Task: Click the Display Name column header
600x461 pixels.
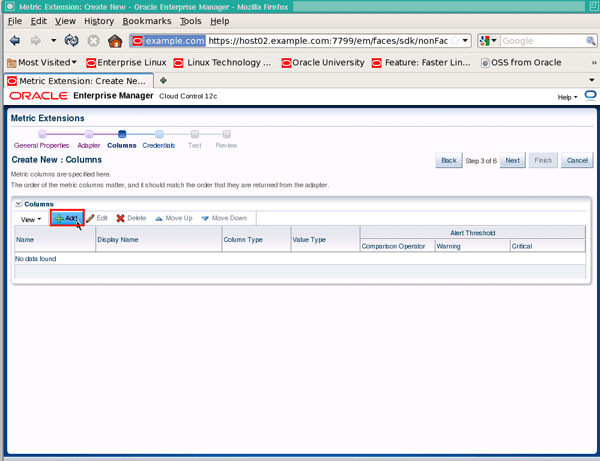Action: [158, 239]
